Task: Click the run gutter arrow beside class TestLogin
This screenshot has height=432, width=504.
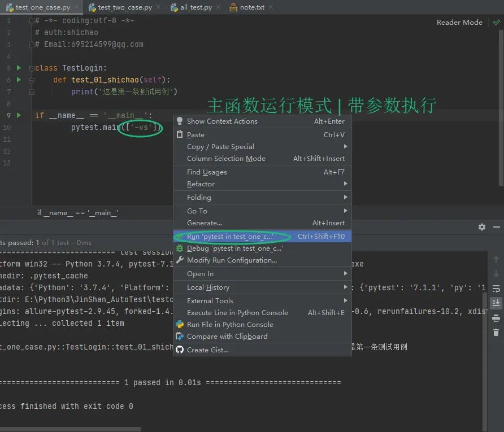Action: coord(19,68)
